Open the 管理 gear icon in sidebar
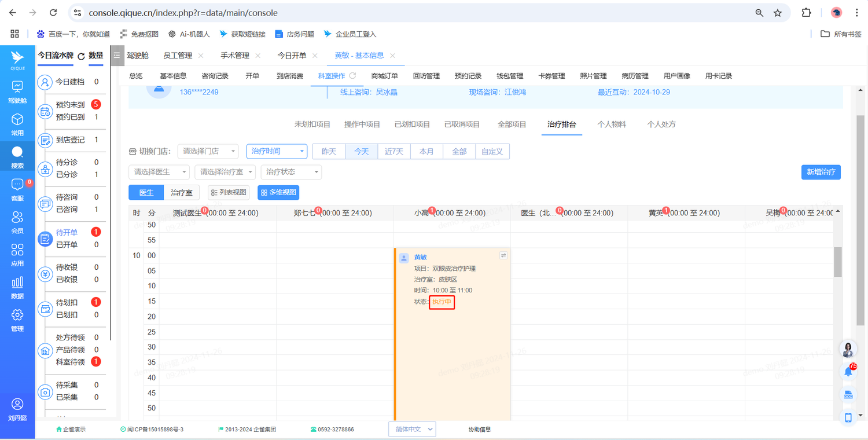 pyautogui.click(x=17, y=316)
